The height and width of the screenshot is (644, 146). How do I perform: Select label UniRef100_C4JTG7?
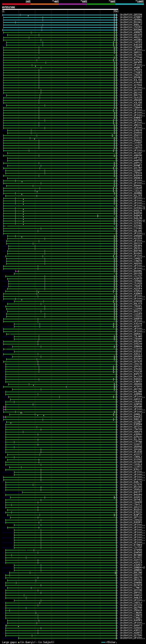pyautogui.click(x=131, y=276)
